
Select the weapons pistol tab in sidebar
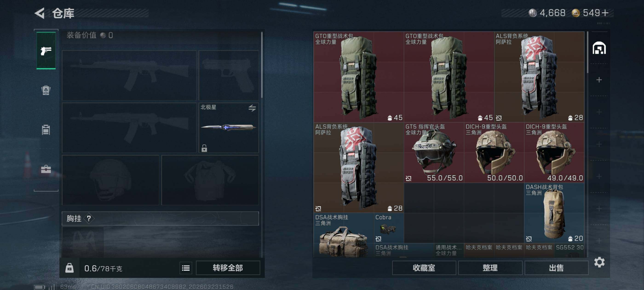[x=46, y=51]
